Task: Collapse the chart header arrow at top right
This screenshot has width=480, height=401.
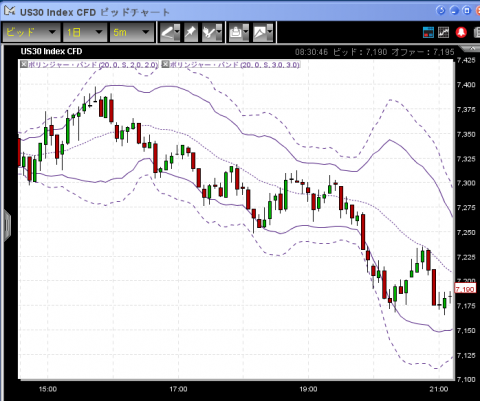Action: coord(472,49)
